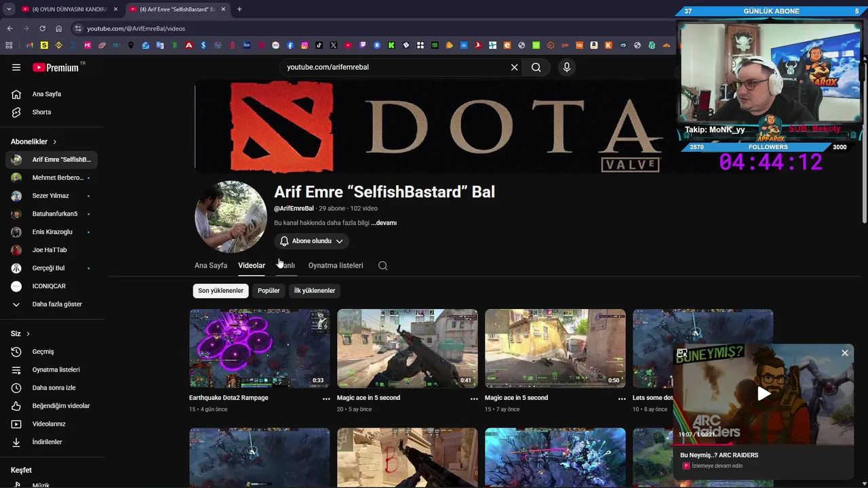Select the Popüler filter chip
Viewport: 868px width, 488px height.
click(x=269, y=291)
